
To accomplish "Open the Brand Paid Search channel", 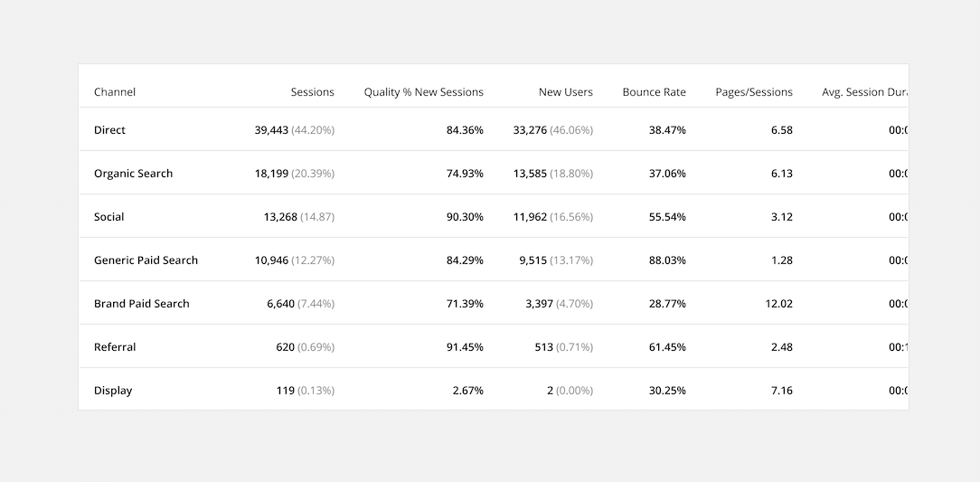I will [x=141, y=303].
